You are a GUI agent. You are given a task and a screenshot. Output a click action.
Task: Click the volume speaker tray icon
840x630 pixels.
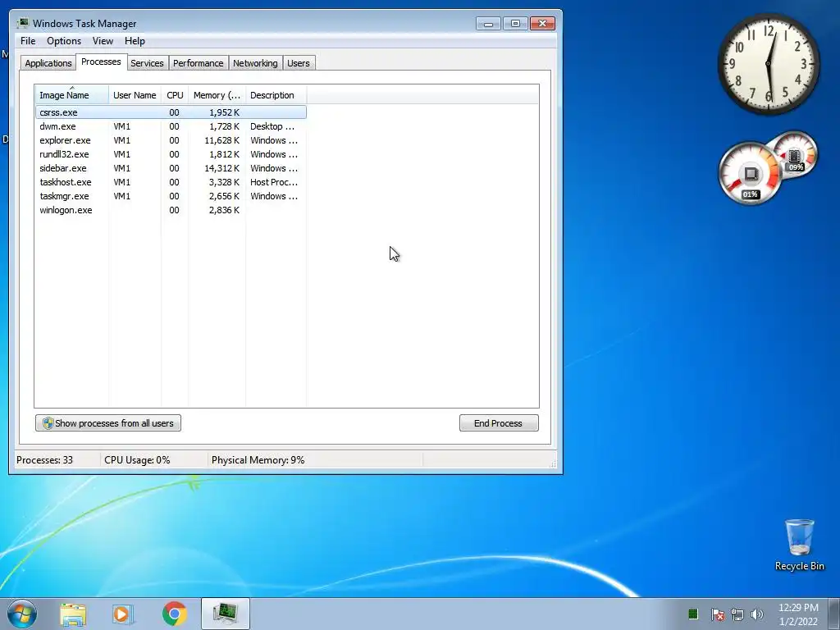click(x=757, y=614)
